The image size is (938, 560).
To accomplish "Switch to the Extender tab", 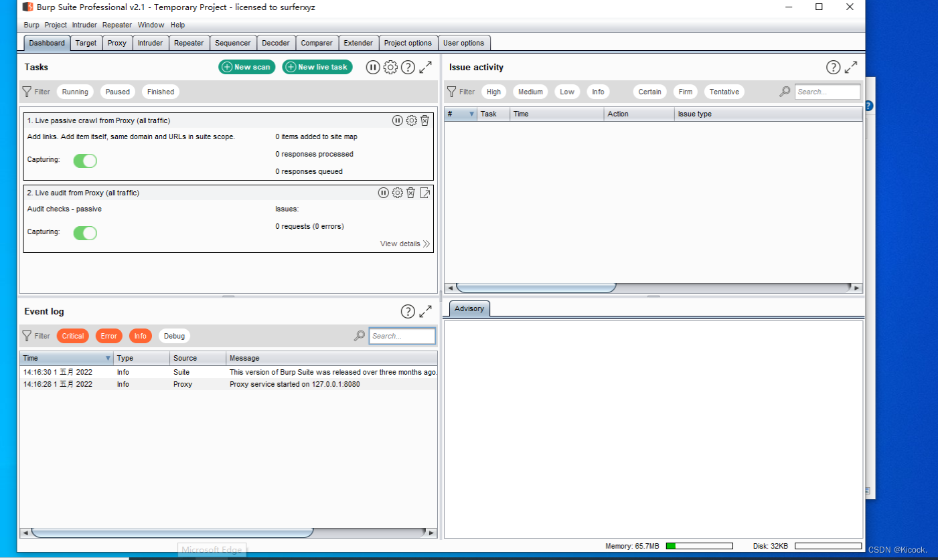I will 358,43.
